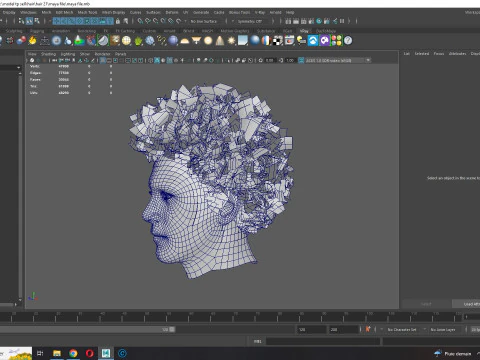This screenshot has height=360, width=480.
Task: Open the V-Ray frame buffer shelf icon
Action: tap(289, 41)
